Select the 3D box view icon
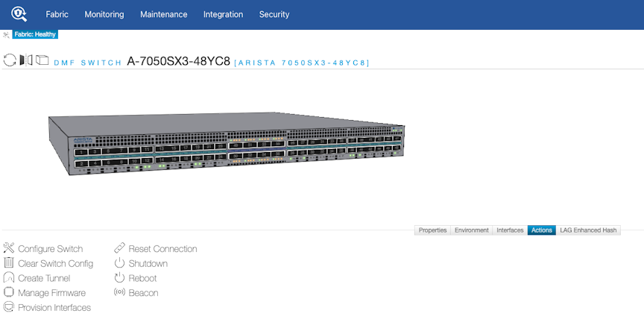The width and height of the screenshot is (644, 331). [x=42, y=60]
